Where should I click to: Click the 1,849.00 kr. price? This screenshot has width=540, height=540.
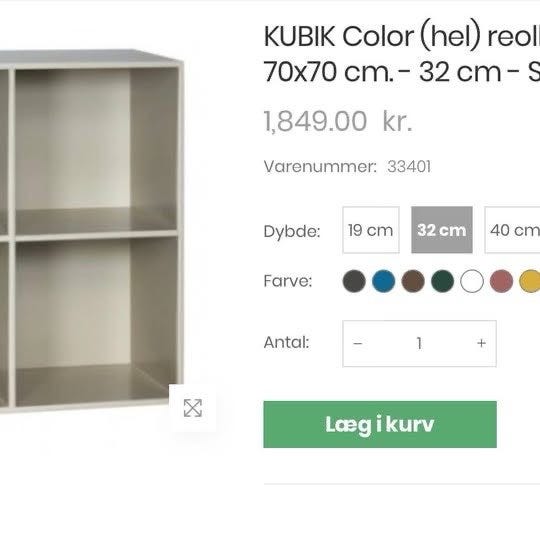[x=338, y=121]
